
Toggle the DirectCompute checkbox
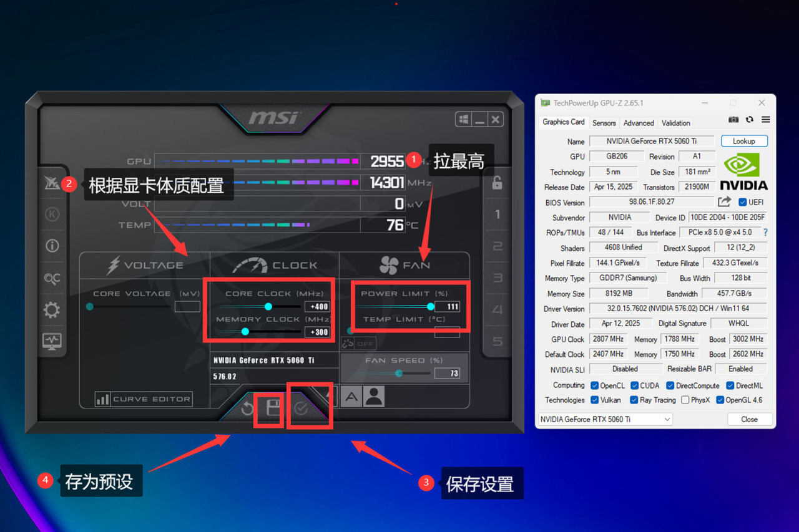[670, 385]
